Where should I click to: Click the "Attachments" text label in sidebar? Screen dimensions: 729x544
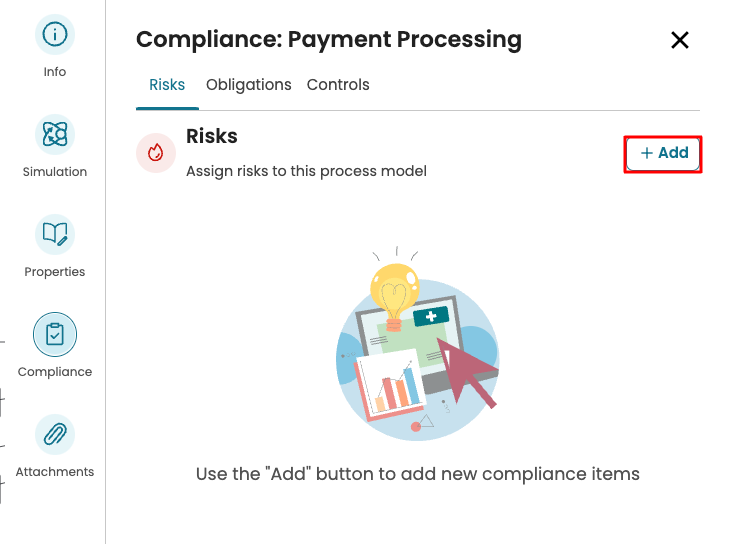pyautogui.click(x=55, y=472)
